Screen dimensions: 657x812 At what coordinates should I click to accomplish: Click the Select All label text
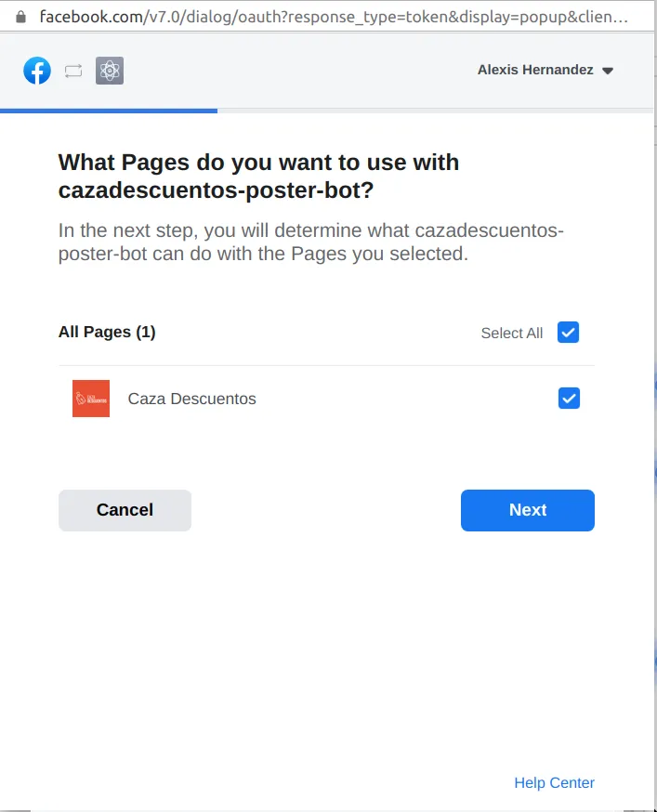511,333
